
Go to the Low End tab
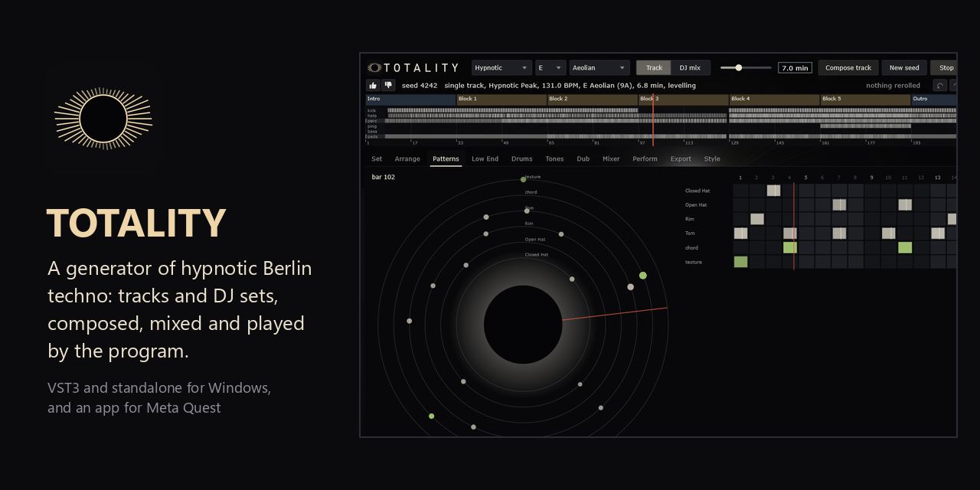pos(485,159)
